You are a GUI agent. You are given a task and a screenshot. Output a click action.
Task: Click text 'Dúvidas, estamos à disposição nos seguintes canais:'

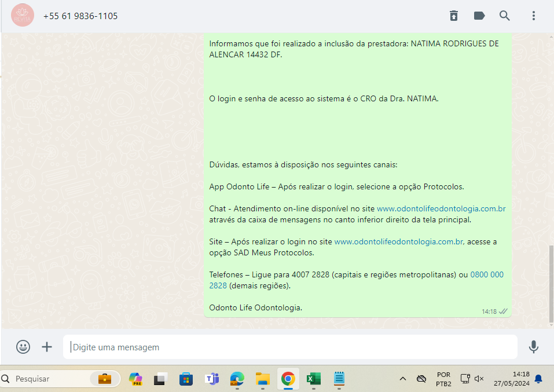coord(303,164)
